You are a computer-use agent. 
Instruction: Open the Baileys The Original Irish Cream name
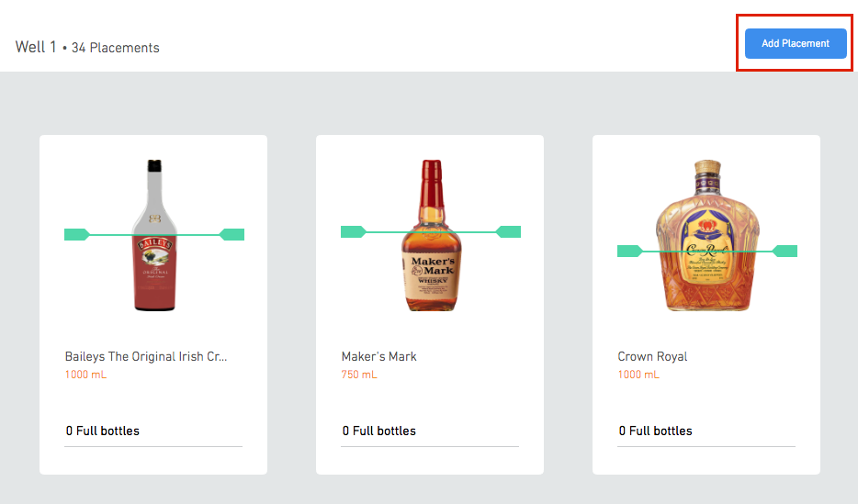point(145,356)
